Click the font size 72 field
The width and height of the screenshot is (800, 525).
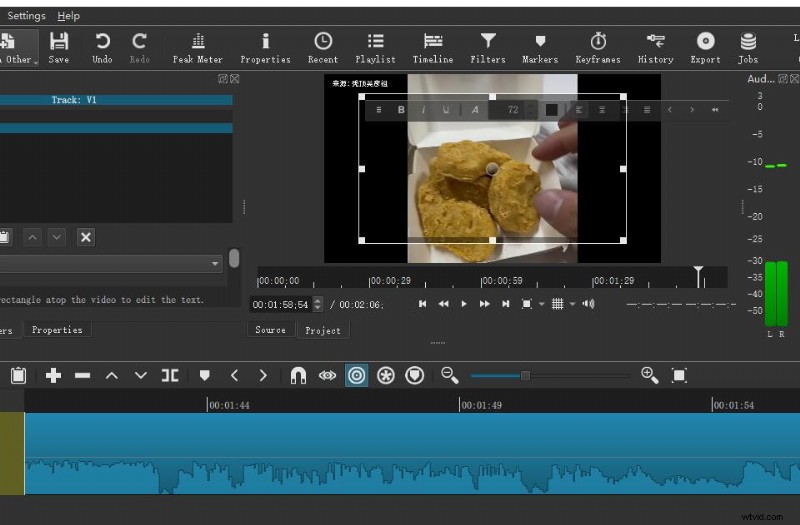(x=513, y=110)
